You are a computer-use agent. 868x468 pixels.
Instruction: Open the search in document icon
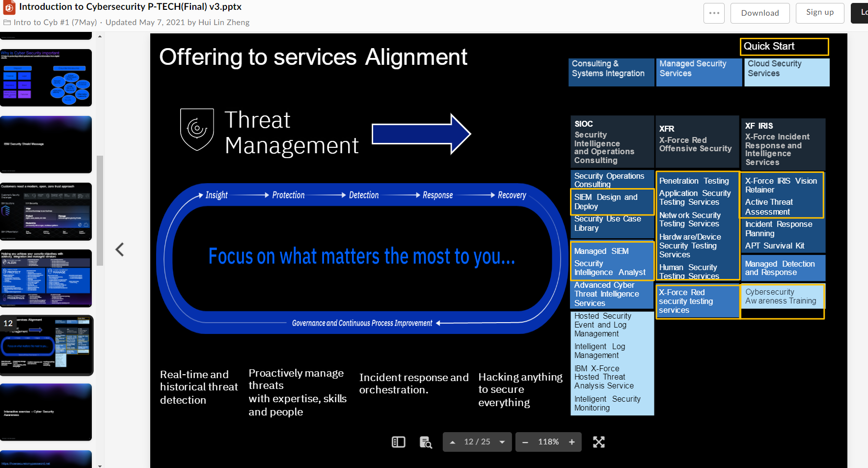click(x=426, y=442)
